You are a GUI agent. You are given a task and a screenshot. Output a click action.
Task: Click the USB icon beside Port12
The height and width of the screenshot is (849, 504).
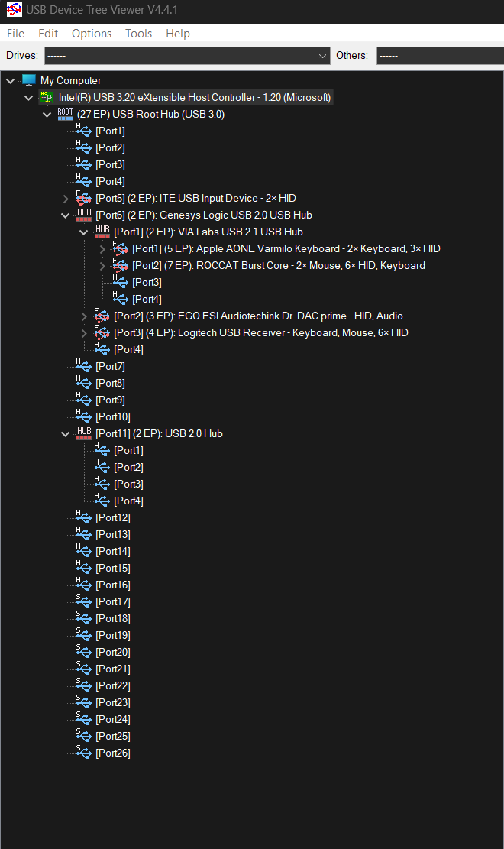coord(83,517)
